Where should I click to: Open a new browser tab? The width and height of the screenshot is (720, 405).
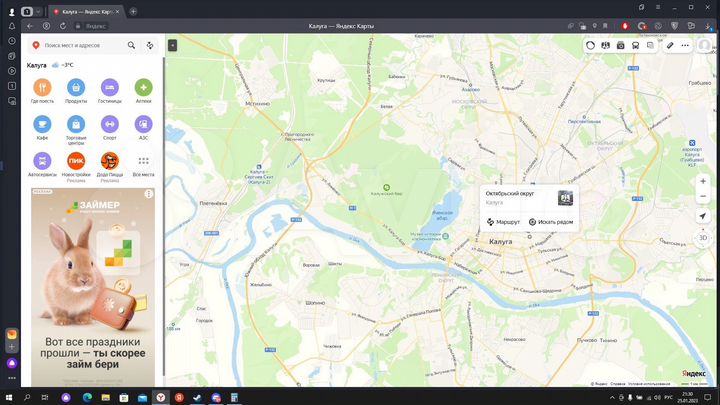point(133,11)
